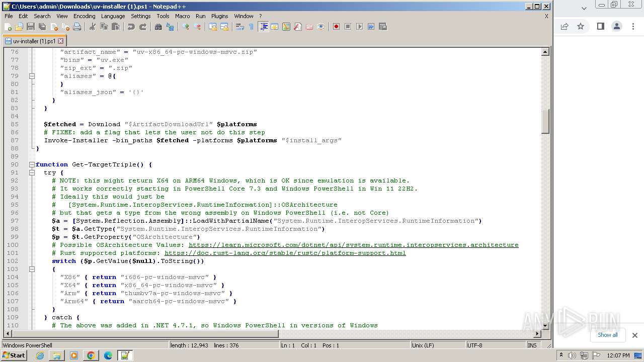Click the macro Playback icon
This screenshot has height=362, width=644.
pos(359,27)
